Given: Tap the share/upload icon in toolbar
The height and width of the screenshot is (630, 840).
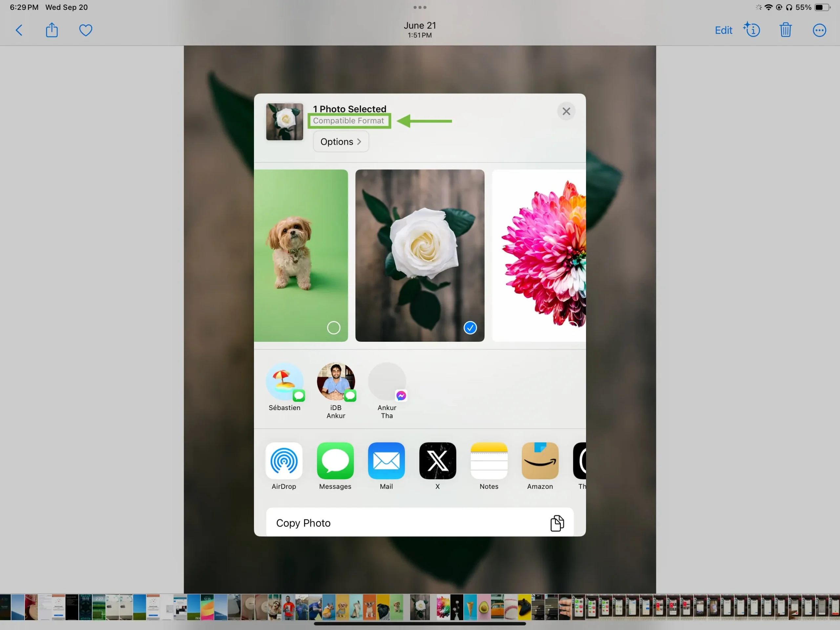Looking at the screenshot, I should pyautogui.click(x=52, y=30).
